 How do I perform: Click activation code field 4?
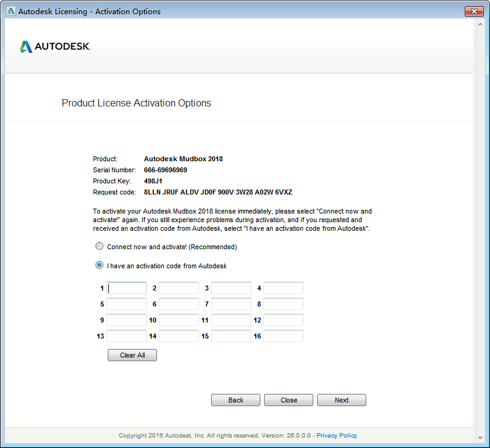tap(283, 288)
